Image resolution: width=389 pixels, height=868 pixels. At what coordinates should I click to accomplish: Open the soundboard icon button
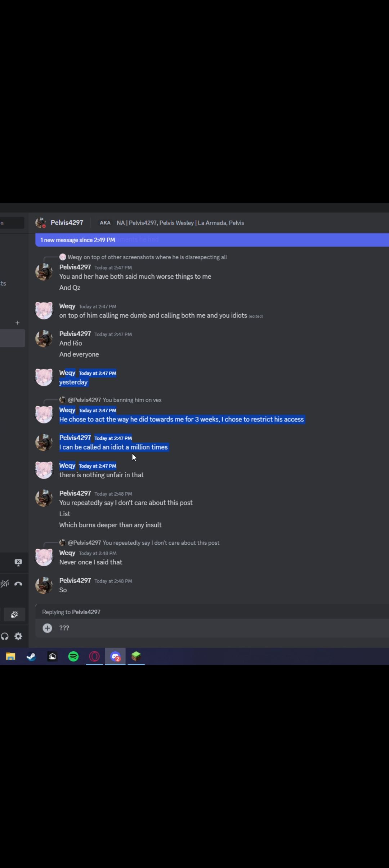[x=14, y=614]
